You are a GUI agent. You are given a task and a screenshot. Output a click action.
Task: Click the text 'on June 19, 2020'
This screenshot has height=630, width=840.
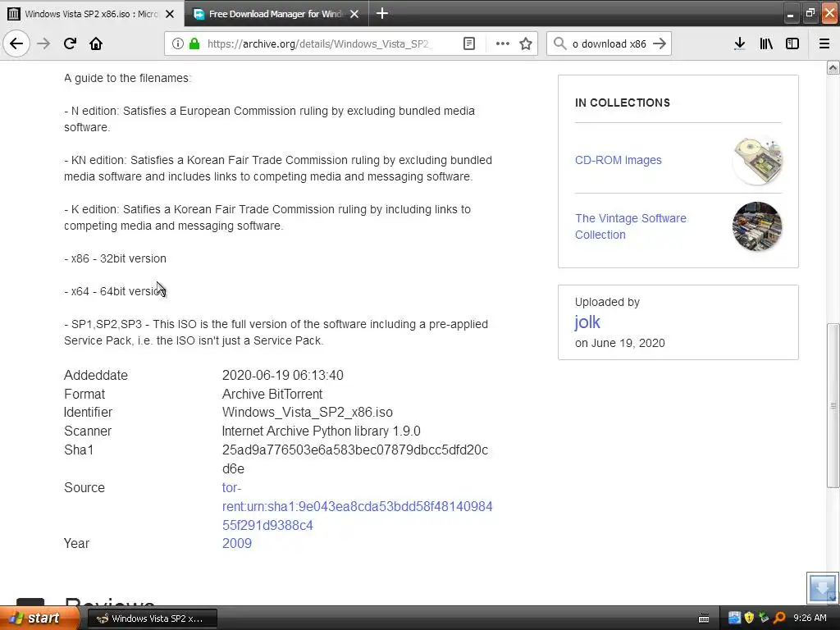pos(620,343)
